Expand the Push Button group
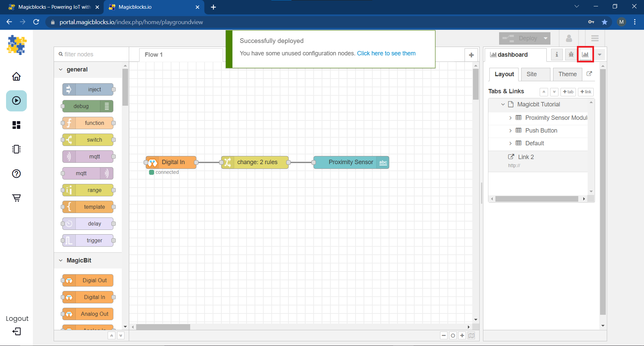Viewport: 644px width, 346px height. 510,131
